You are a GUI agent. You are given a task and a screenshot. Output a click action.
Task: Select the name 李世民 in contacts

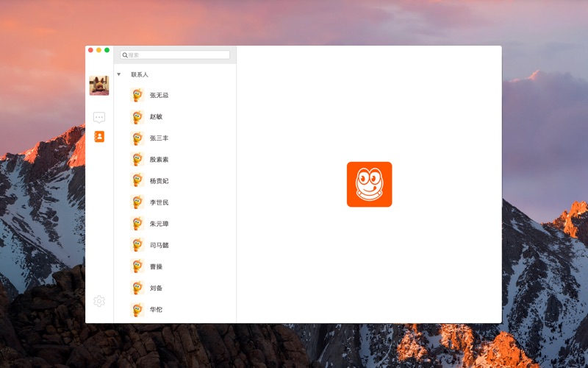[159, 202]
